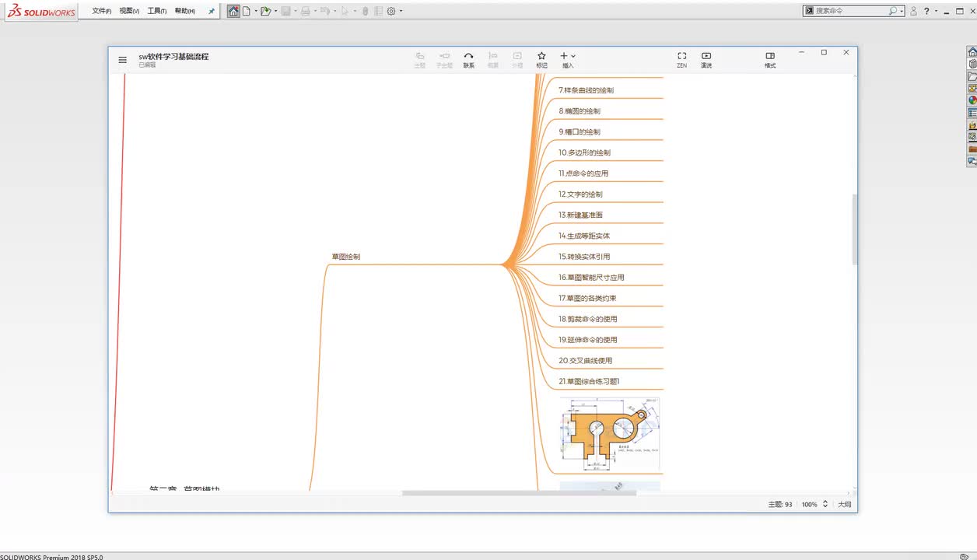Click the 子主题 subtopic toolbar icon
Screen dimensions: 977x560
pyautogui.click(x=444, y=60)
